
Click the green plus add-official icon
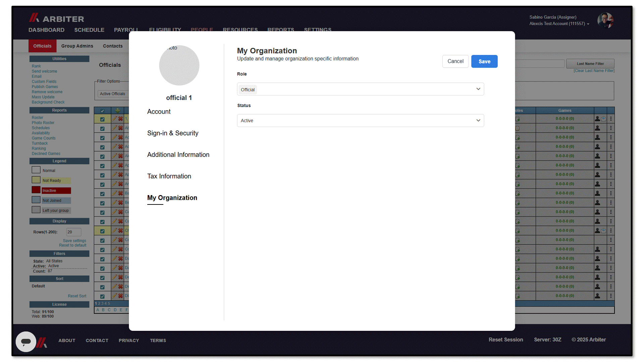tap(117, 111)
